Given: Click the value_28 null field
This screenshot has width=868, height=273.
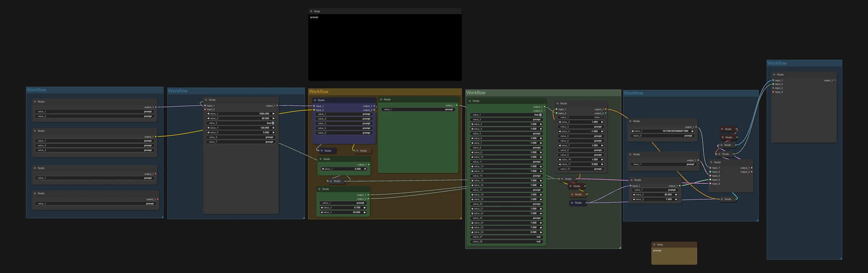Looking at the screenshot, I should (x=506, y=242).
